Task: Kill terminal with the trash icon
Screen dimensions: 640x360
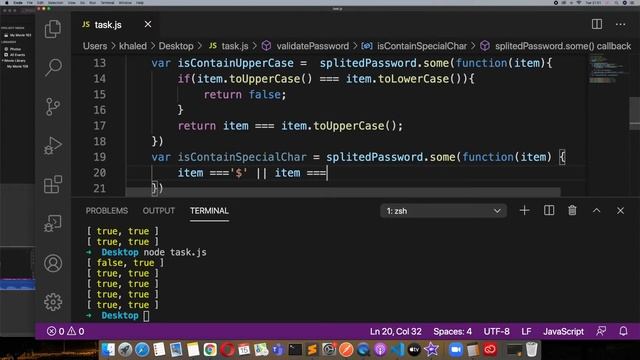Action: (x=572, y=211)
